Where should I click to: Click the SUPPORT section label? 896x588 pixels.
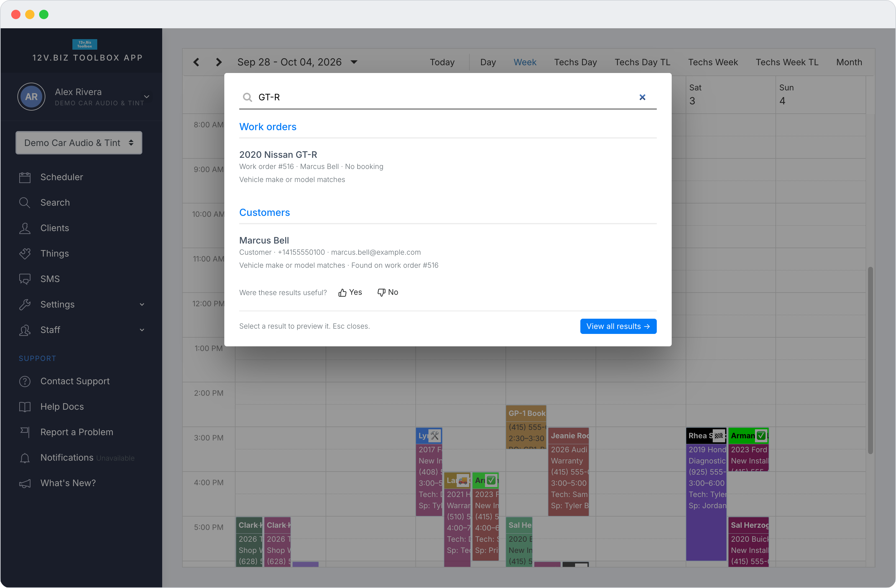(37, 359)
